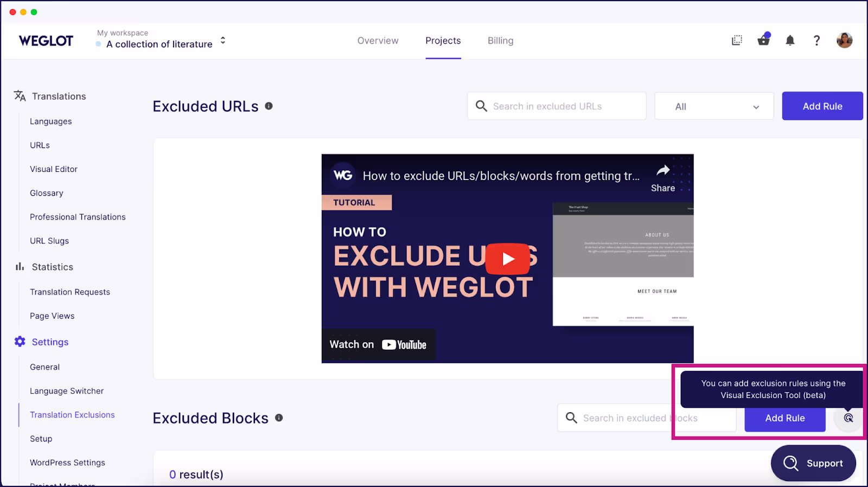Go to Glossary
Screen dimensions: 868x487
tap(47, 193)
